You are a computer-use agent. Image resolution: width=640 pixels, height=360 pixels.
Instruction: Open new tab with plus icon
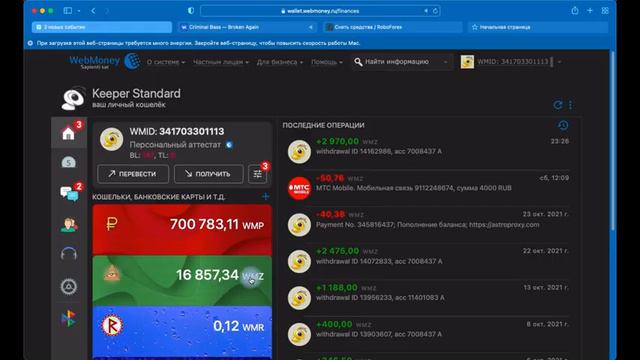click(x=590, y=11)
